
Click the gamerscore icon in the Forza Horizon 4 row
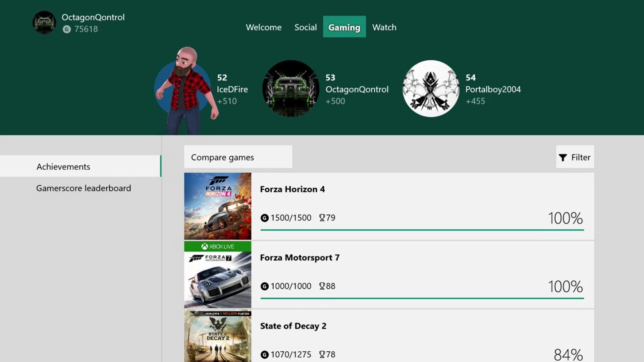tap(265, 218)
